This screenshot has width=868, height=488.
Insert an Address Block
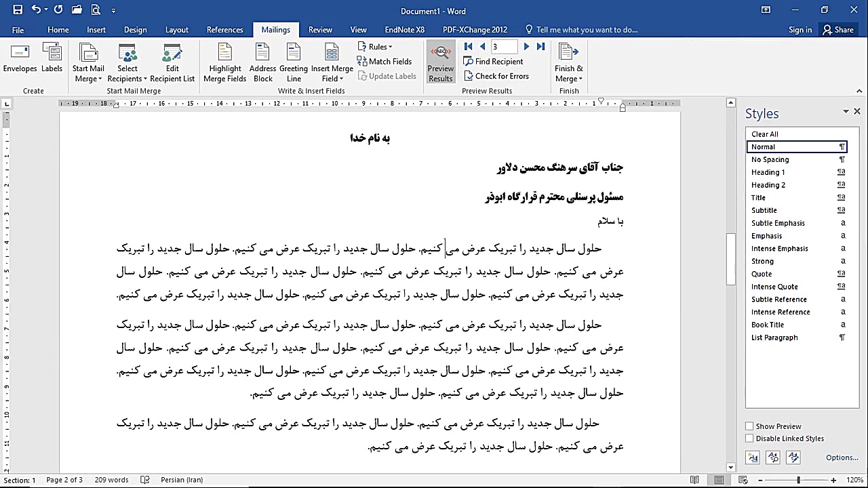click(x=262, y=61)
